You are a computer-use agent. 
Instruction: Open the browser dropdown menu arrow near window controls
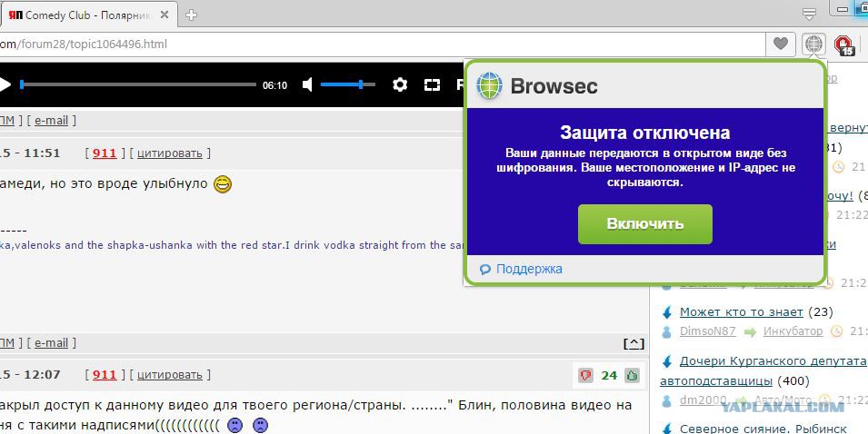tap(809, 14)
